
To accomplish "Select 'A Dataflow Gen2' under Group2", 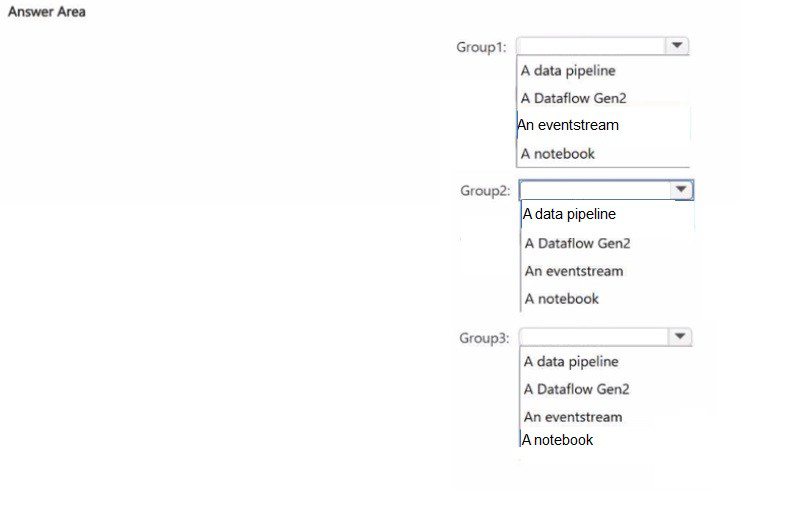I will pyautogui.click(x=577, y=243).
